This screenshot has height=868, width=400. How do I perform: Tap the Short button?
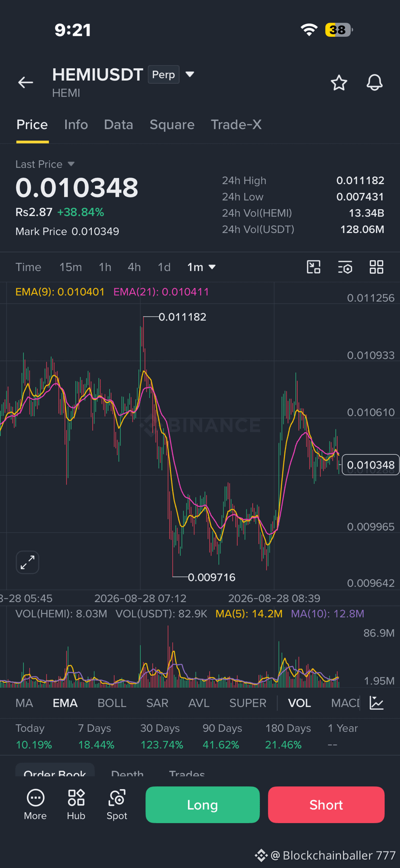tap(326, 805)
